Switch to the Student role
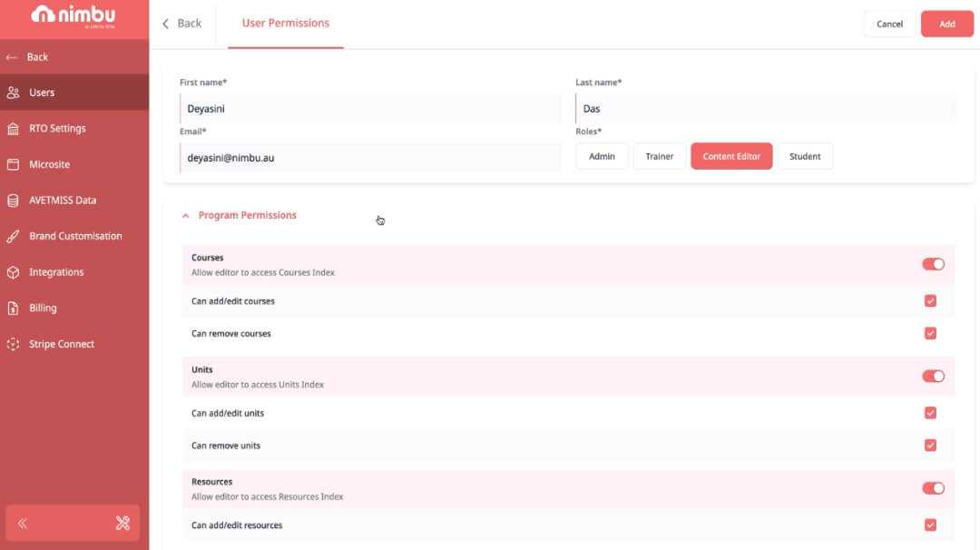The width and height of the screenshot is (980, 550). click(x=805, y=155)
